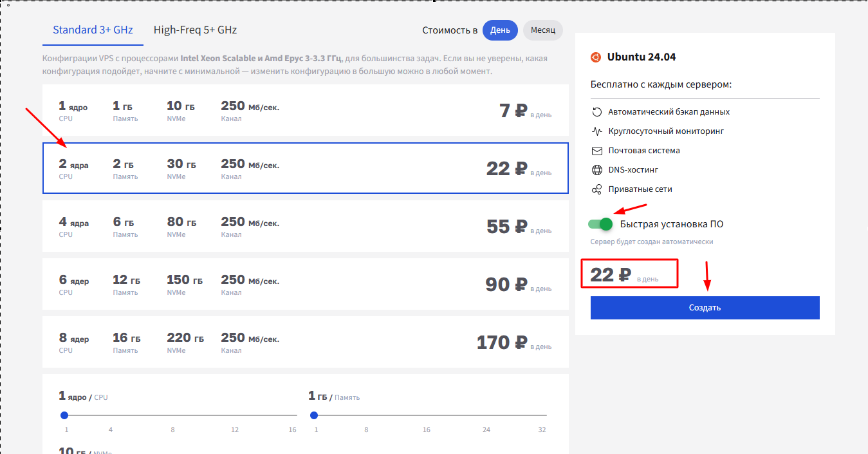Click the Автоматический бэкап данных text
Viewport: 868px width, 454px height.
(669, 112)
